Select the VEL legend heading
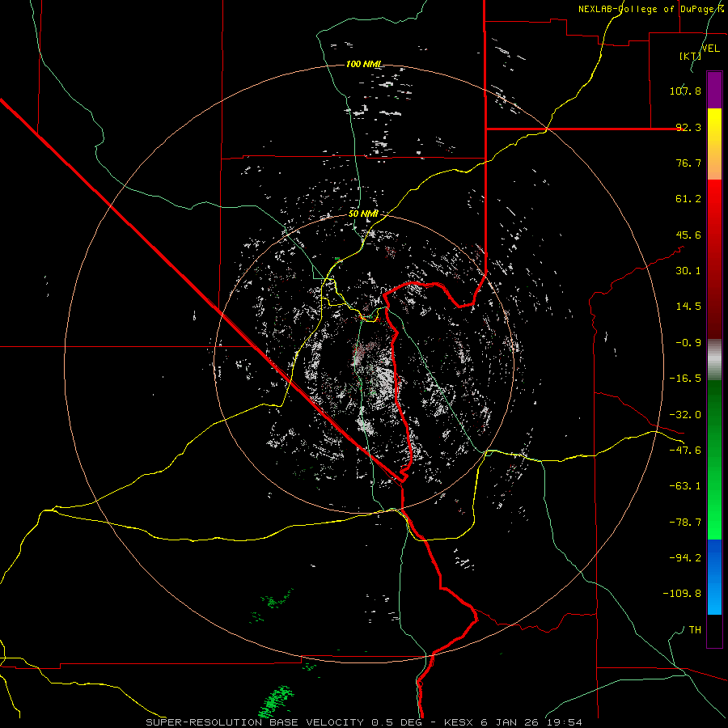This screenshot has height=728, width=728. (710, 49)
